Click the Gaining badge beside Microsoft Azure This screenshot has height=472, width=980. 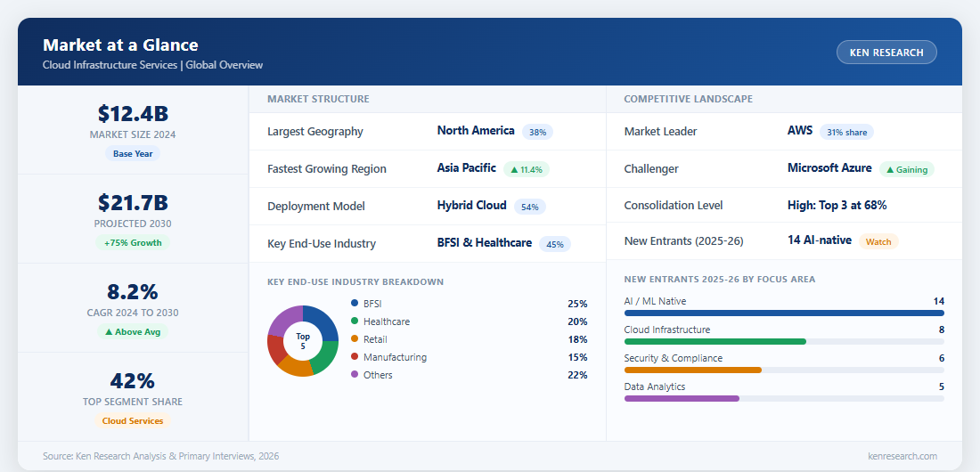pos(907,169)
